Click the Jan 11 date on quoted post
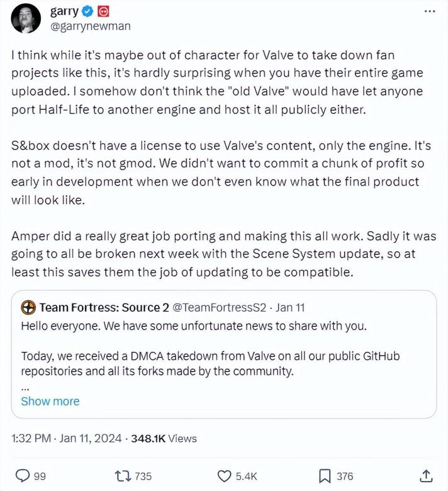 pyautogui.click(x=289, y=307)
